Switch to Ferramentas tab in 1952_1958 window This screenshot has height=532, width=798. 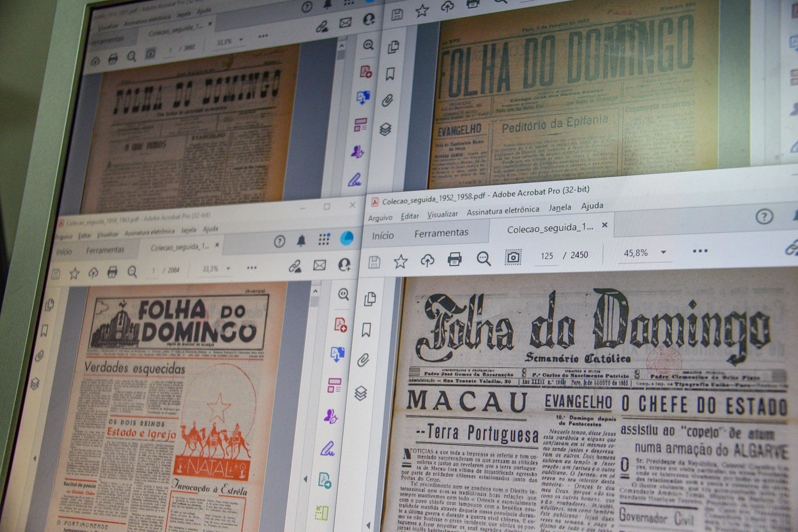pos(441,233)
